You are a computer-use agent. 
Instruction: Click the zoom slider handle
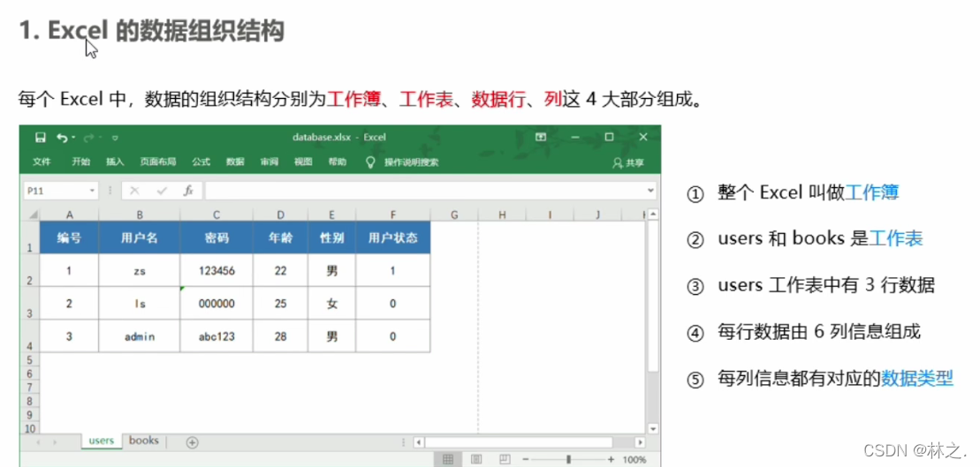pyautogui.click(x=568, y=460)
